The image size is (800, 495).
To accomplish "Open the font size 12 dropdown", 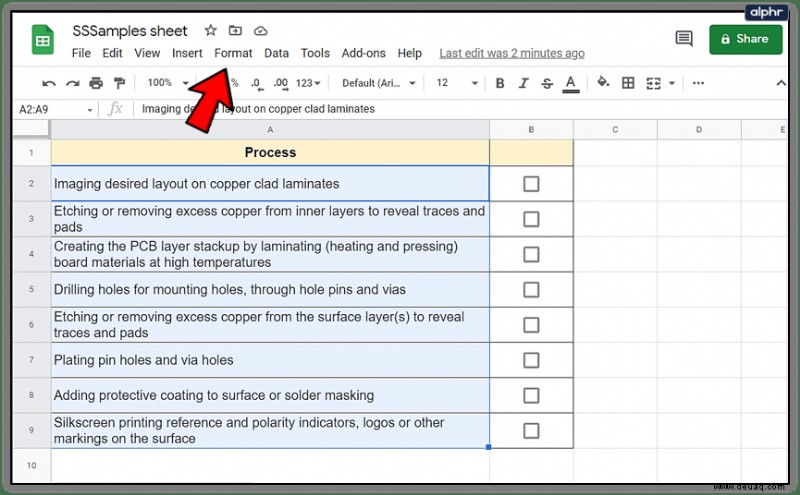I will point(457,83).
